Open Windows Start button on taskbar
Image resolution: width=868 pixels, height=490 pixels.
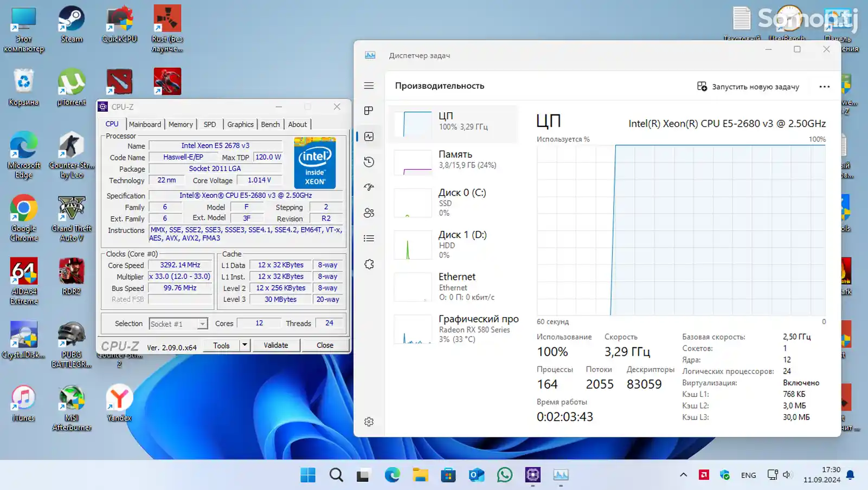tap(308, 475)
